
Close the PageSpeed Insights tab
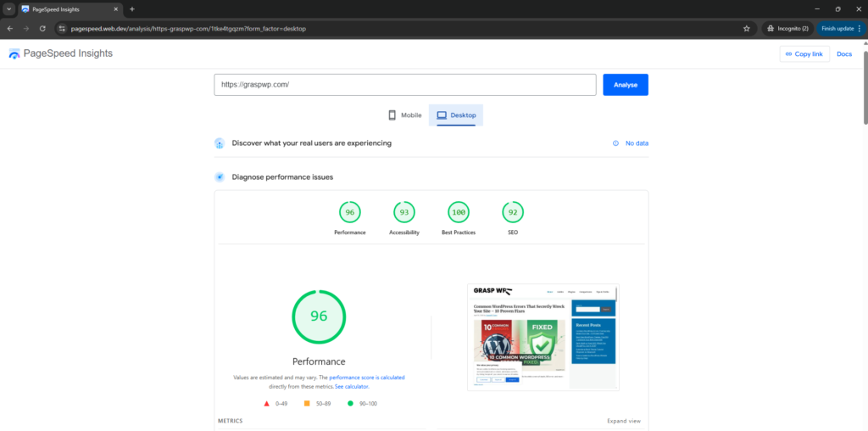tap(117, 9)
